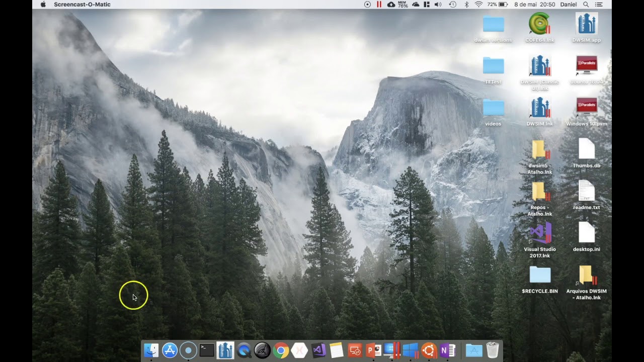The image size is (644, 362).
Task: Open Terminal in the Dock
Action: click(207, 350)
